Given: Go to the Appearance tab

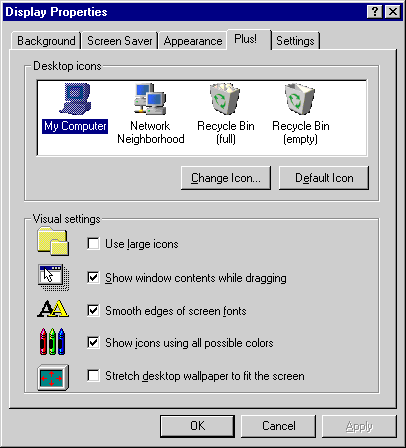Looking at the screenshot, I should pyautogui.click(x=193, y=41).
